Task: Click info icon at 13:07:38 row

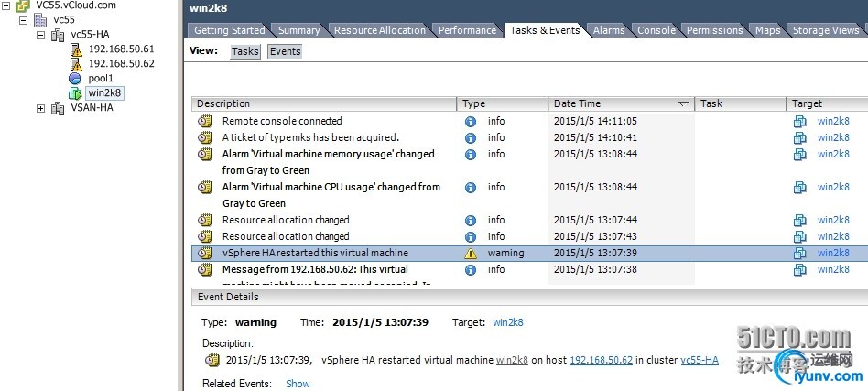Action: click(471, 270)
